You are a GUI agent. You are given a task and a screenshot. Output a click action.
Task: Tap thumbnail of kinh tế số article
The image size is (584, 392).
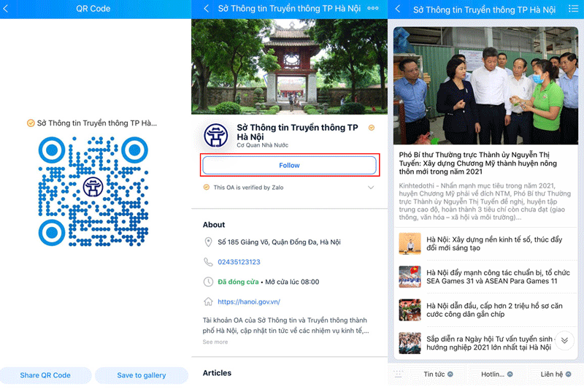(410, 244)
